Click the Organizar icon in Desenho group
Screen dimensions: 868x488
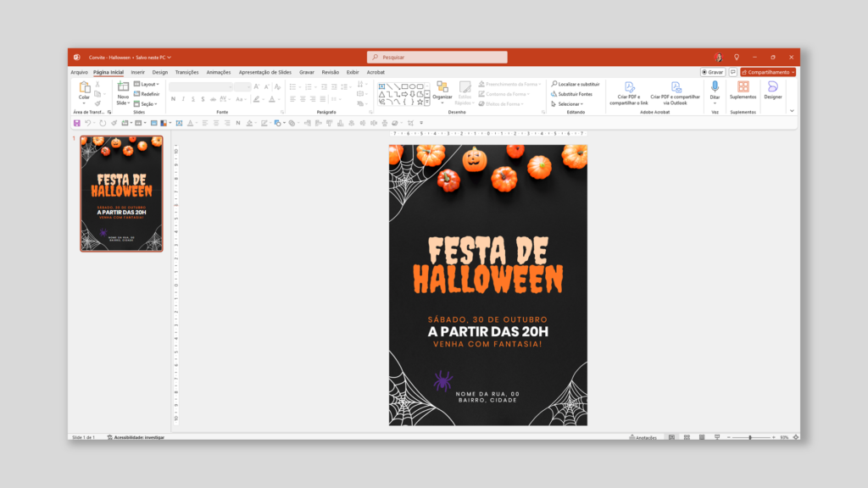tap(442, 87)
